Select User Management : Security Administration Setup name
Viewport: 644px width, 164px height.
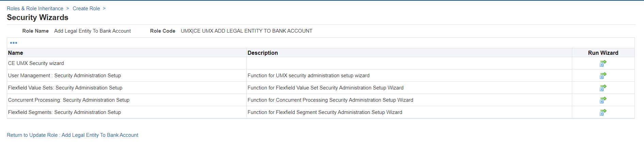click(65, 76)
